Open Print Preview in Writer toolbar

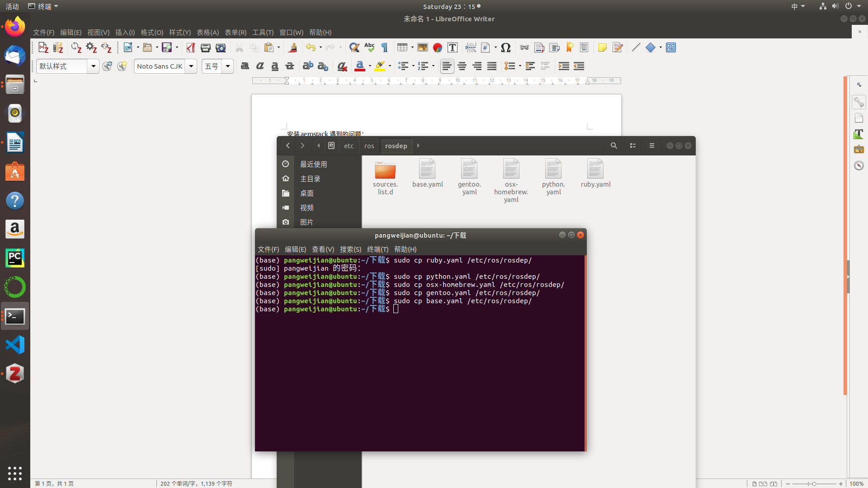pos(221,47)
